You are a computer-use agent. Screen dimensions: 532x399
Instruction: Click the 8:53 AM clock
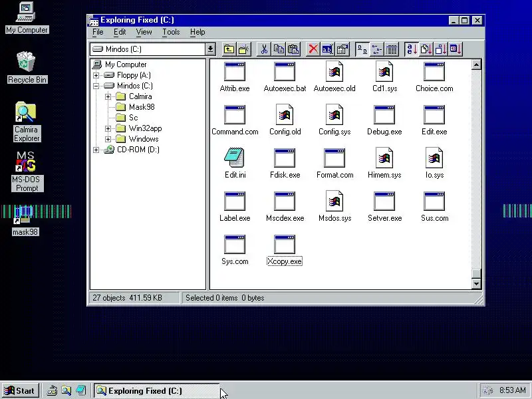[512, 390]
